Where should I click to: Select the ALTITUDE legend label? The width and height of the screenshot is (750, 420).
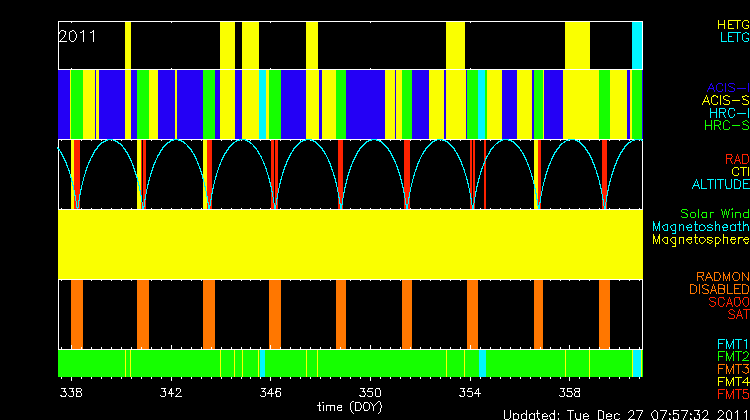[x=719, y=185]
